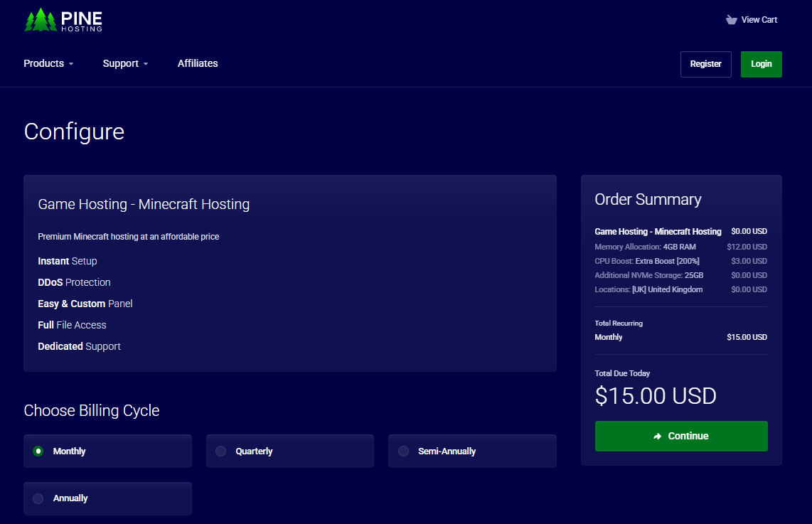812x524 pixels.
Task: Open the Affiliates page
Action: coord(198,63)
